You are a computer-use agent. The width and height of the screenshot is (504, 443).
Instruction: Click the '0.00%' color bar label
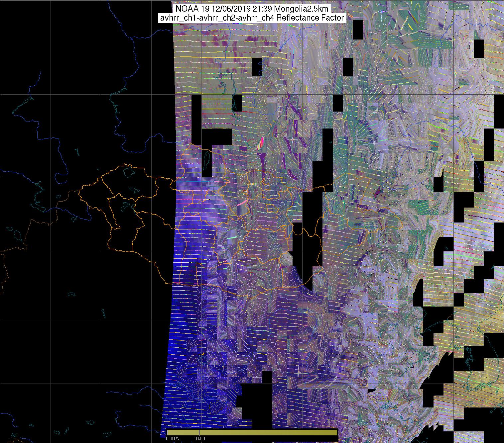tap(172, 438)
